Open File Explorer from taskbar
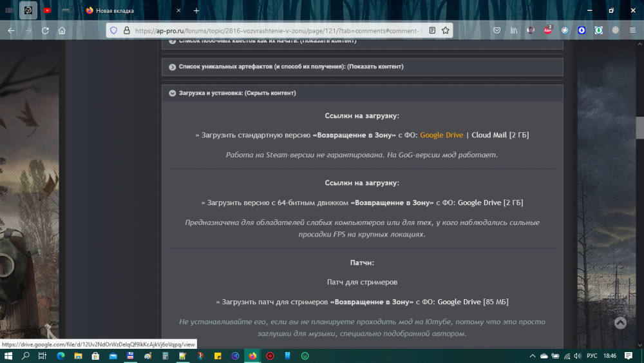 click(x=78, y=356)
